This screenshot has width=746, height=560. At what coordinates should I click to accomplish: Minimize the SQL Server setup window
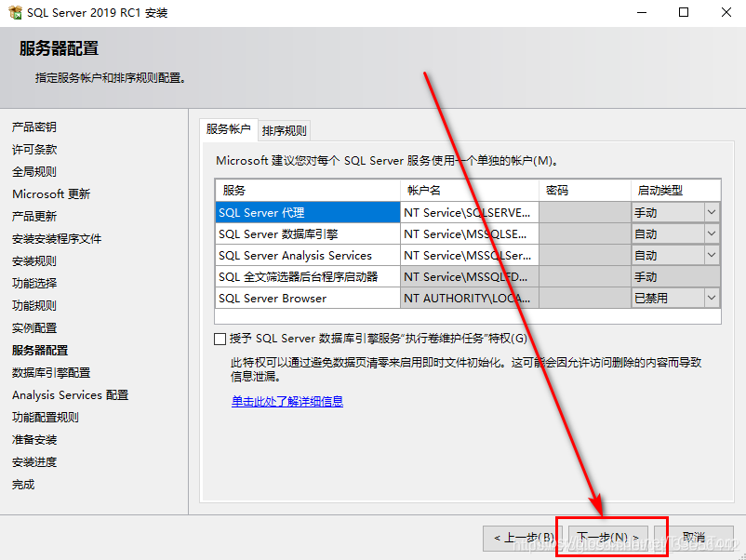[642, 12]
